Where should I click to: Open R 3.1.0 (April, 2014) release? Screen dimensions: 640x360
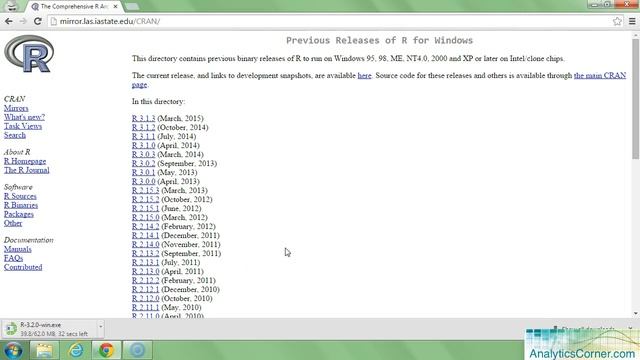coord(143,145)
